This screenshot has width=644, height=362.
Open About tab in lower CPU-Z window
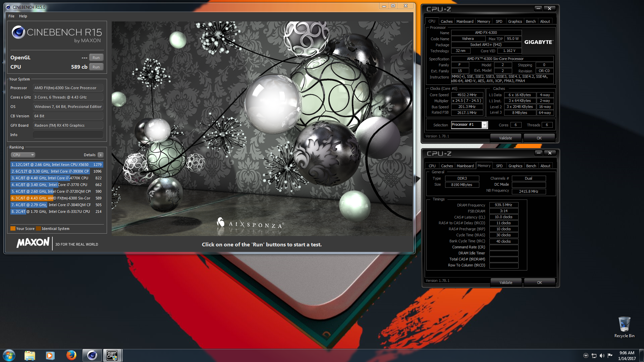pos(545,166)
